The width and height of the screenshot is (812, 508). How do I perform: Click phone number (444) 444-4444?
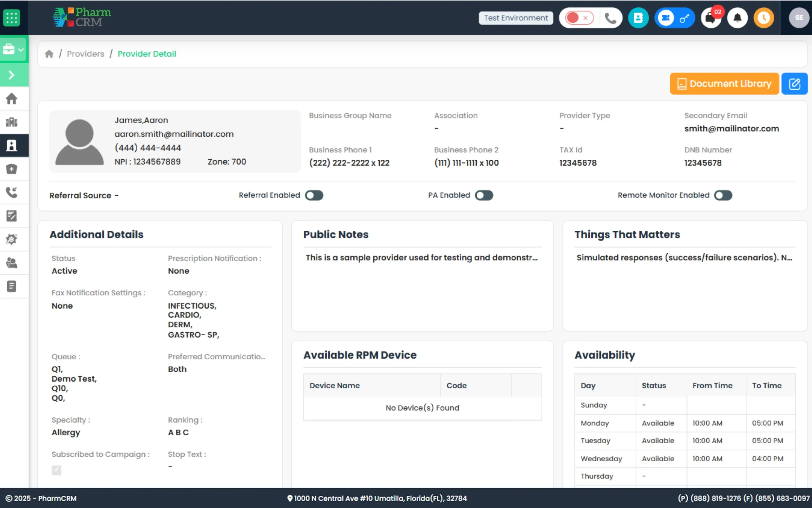(147, 148)
